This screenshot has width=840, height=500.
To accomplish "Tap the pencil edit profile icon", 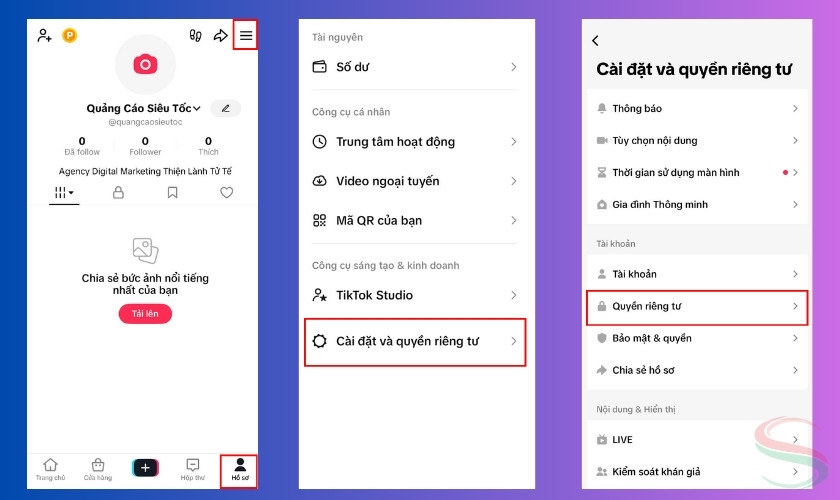I will click(226, 108).
